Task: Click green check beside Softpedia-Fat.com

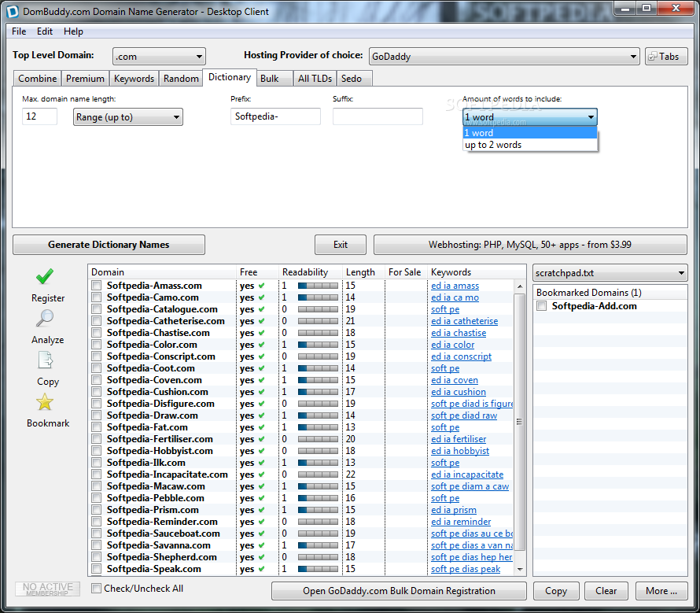Action: pyautogui.click(x=262, y=427)
